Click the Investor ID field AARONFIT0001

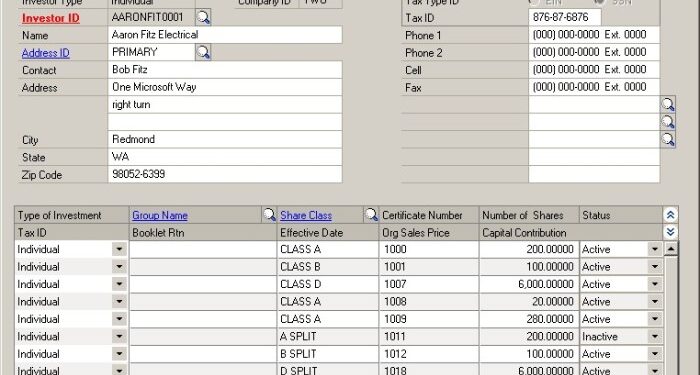tap(152, 17)
